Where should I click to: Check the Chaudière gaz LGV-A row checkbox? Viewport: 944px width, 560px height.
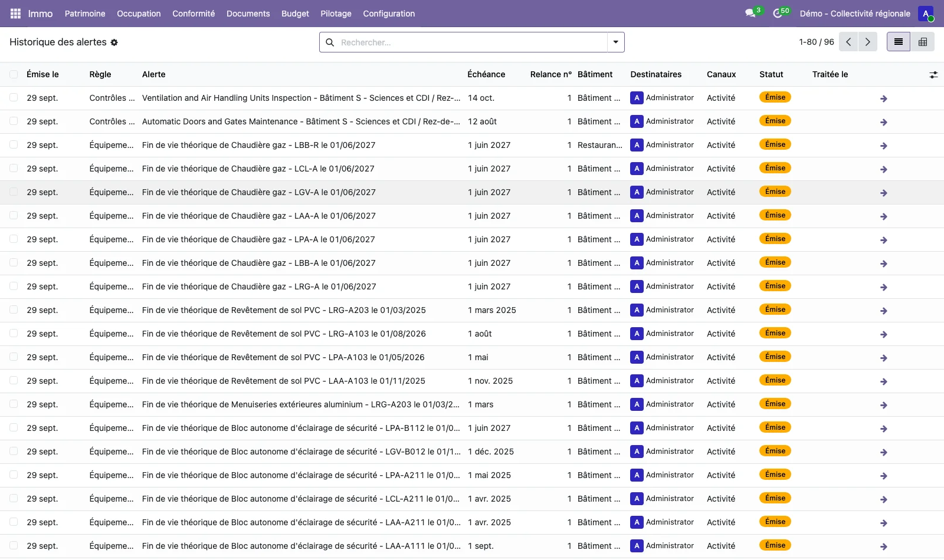[14, 192]
